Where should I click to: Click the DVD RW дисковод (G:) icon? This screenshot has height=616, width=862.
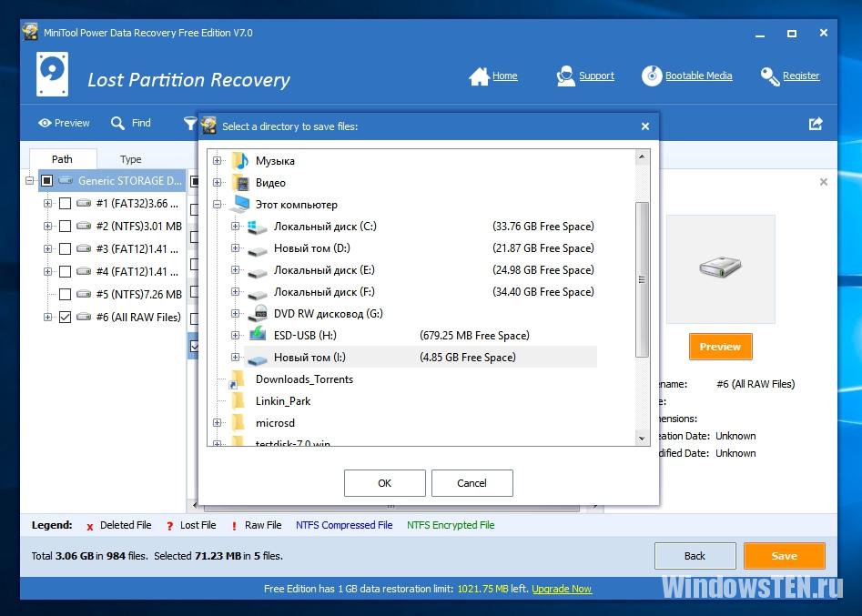pyautogui.click(x=258, y=313)
